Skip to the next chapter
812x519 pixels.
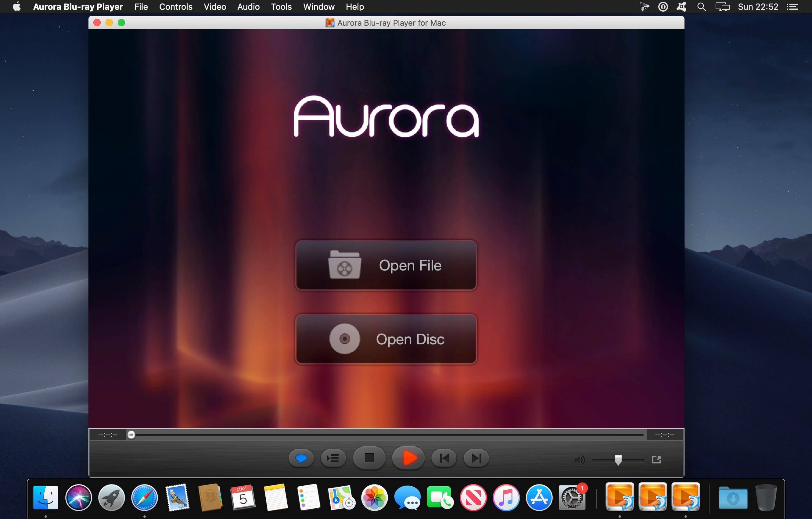(x=476, y=458)
